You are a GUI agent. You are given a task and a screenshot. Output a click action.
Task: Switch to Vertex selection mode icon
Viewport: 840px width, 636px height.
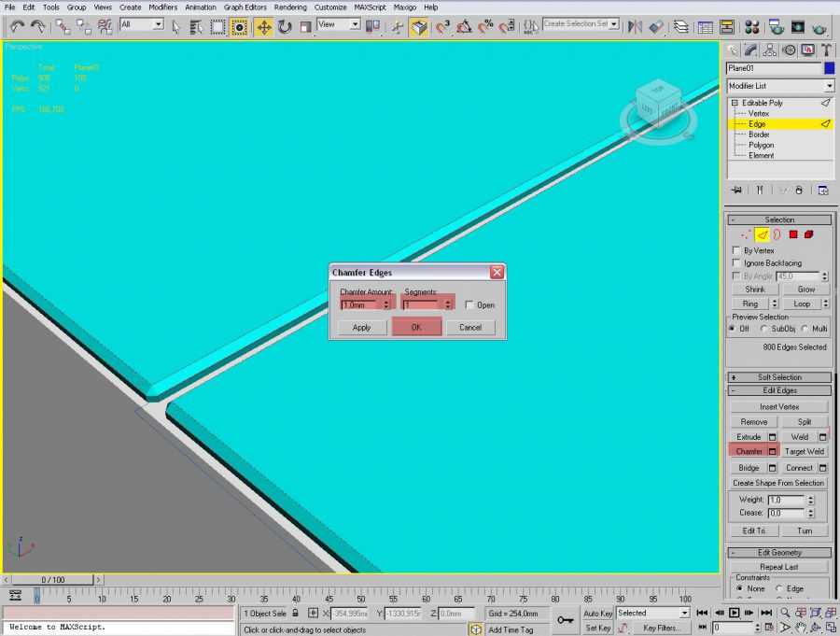(744, 234)
